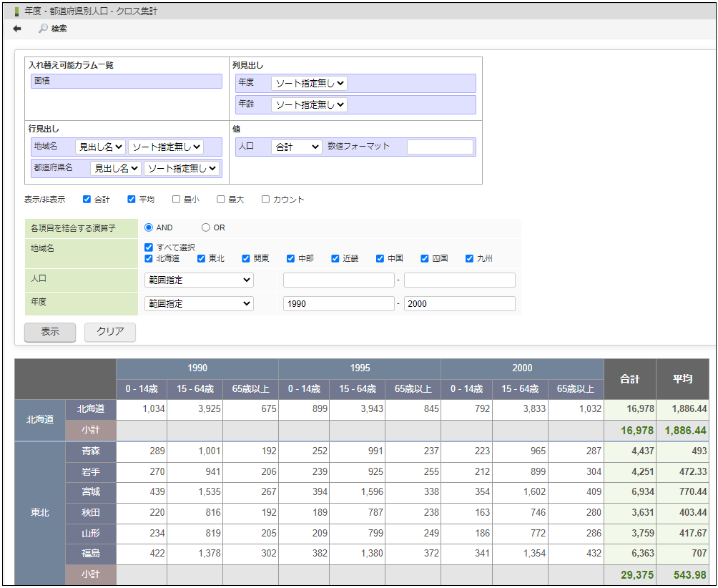Uncheck the 九州 region checkbox
The width and height of the screenshot is (718, 588).
point(469,258)
